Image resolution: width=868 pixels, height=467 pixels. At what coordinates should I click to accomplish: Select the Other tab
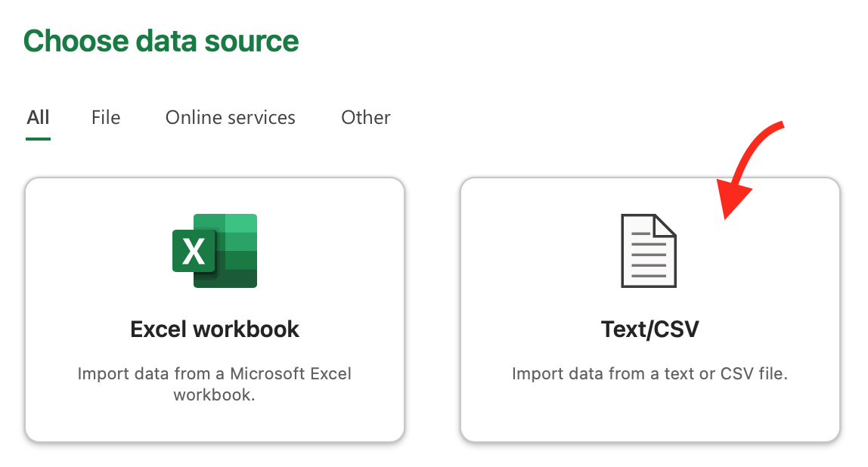pyautogui.click(x=366, y=118)
